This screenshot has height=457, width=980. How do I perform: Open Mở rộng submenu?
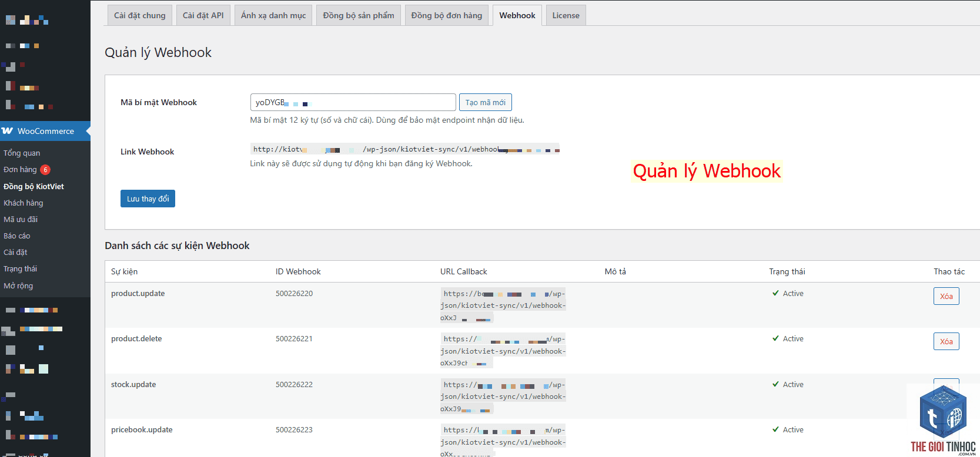[x=18, y=285]
